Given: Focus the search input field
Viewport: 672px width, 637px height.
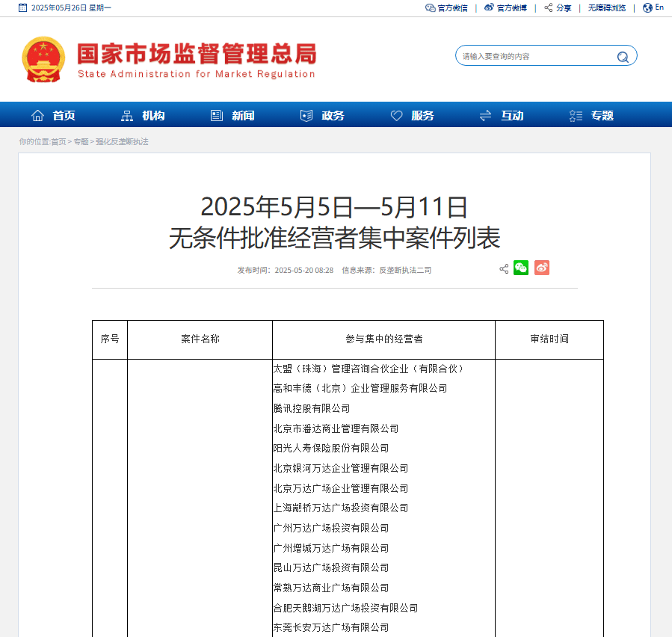Looking at the screenshot, I should (536, 56).
